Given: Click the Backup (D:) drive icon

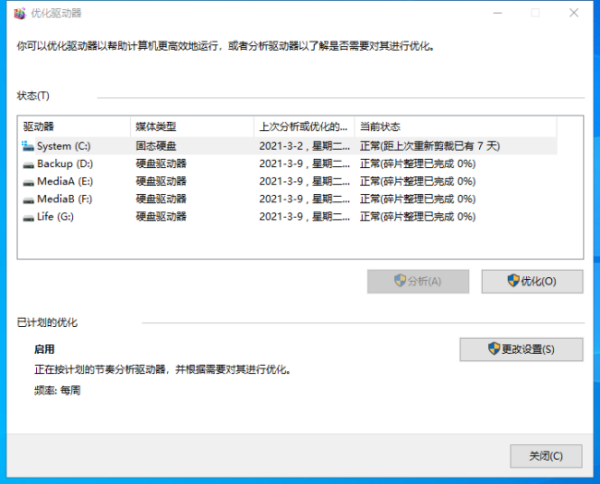Looking at the screenshot, I should pyautogui.click(x=28, y=164).
